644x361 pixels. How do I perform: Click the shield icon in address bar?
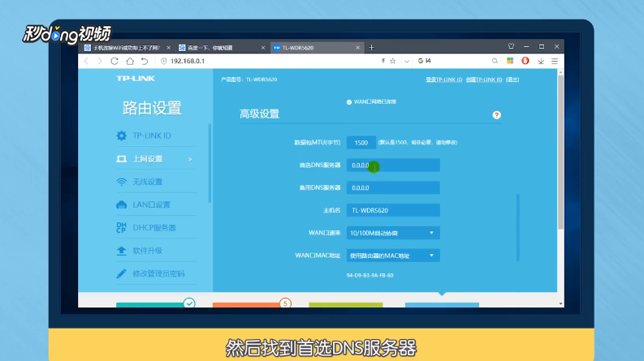click(164, 61)
